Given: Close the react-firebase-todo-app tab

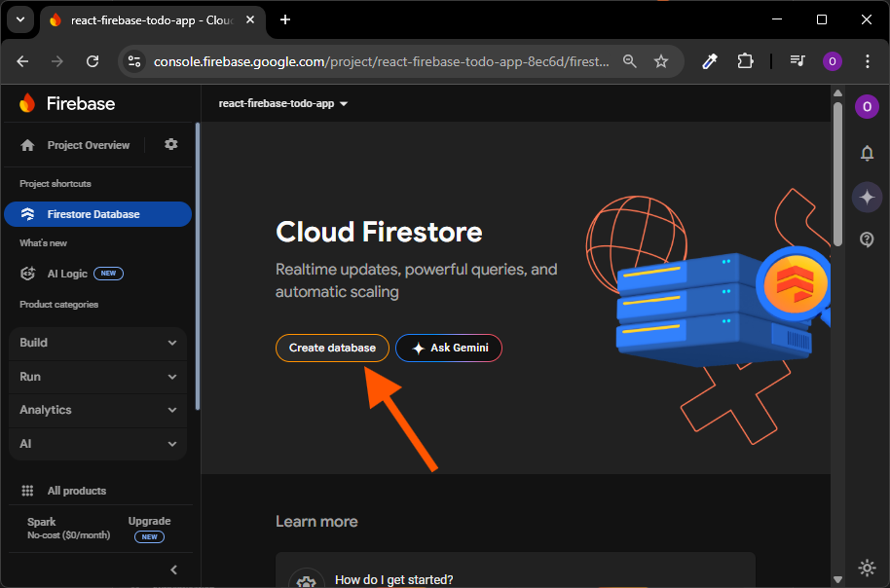Looking at the screenshot, I should point(249,19).
